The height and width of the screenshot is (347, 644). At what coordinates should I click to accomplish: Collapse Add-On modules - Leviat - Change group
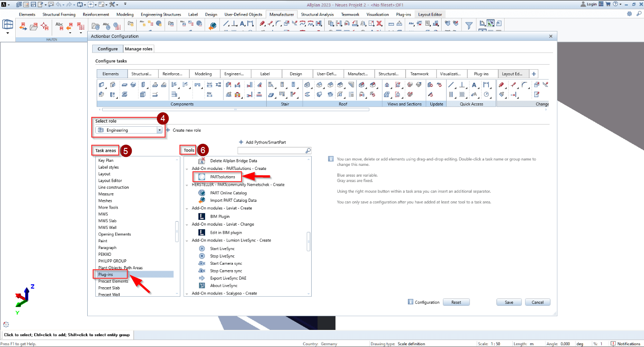click(187, 224)
